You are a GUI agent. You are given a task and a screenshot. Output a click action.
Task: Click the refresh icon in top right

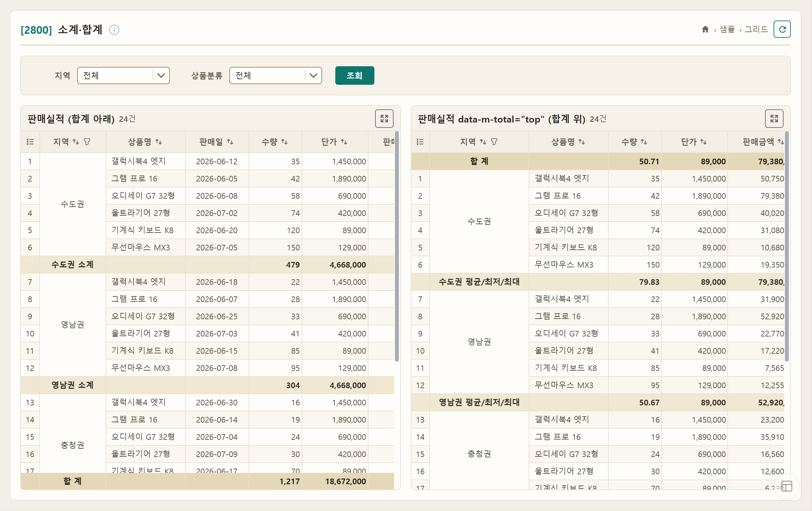pyautogui.click(x=782, y=29)
